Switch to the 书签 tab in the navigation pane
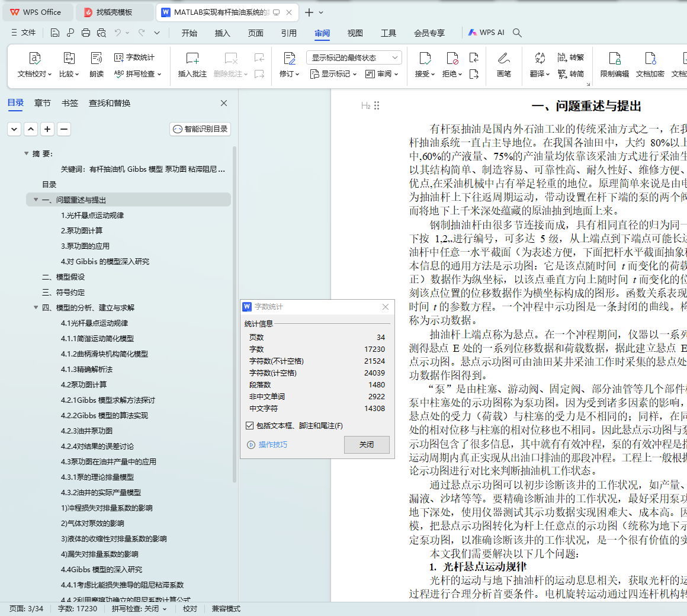Viewport: 687px width, 616px height. click(70, 103)
